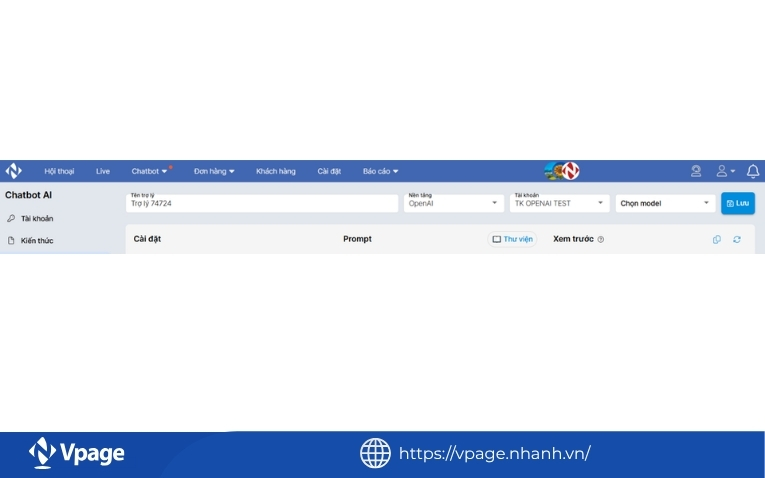The image size is (765, 478).
Task: Click the Tên trợ lý input field
Action: point(262,203)
